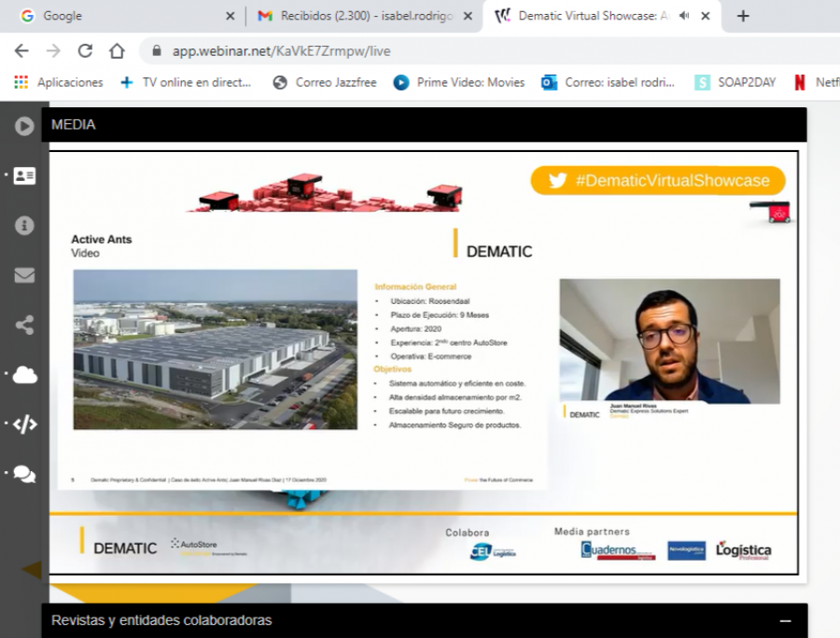Click the 'Colabora' label
The width and height of the screenshot is (840, 638).
(x=468, y=533)
